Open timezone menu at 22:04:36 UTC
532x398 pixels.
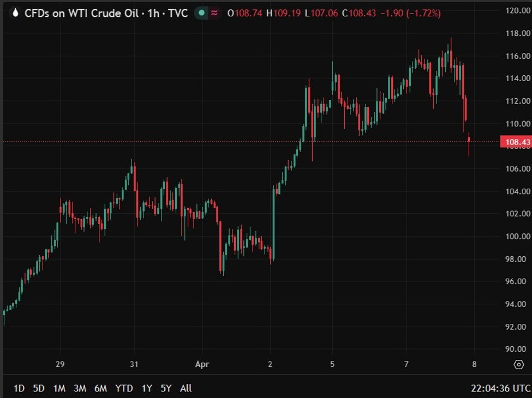[500, 388]
